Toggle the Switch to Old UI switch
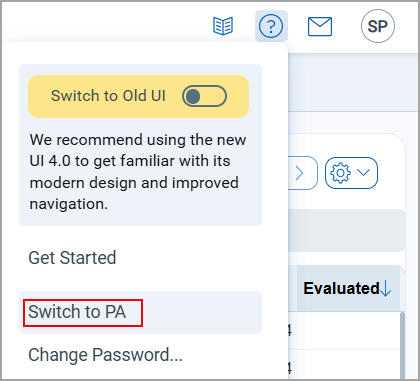Screen dimensions: 420x381 204,96
